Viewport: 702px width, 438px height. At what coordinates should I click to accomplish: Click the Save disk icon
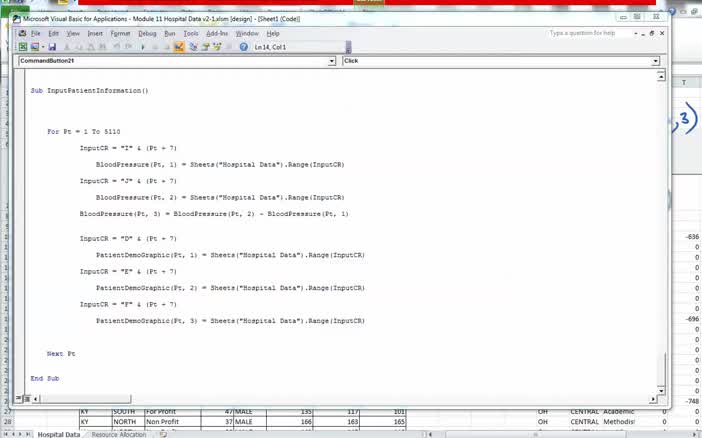tap(52, 47)
